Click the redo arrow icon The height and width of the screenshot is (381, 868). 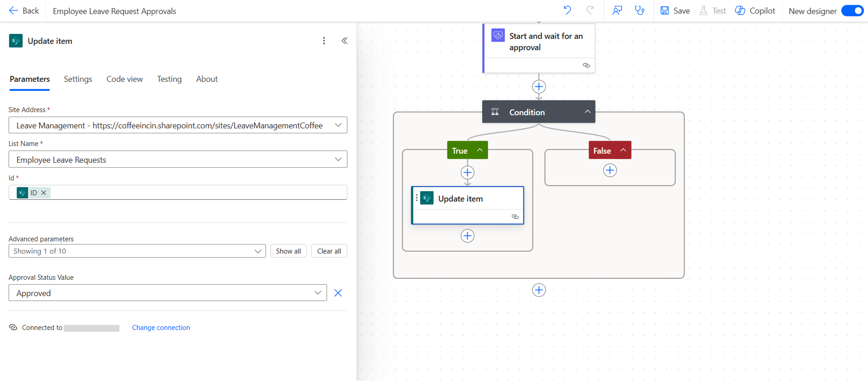590,10
